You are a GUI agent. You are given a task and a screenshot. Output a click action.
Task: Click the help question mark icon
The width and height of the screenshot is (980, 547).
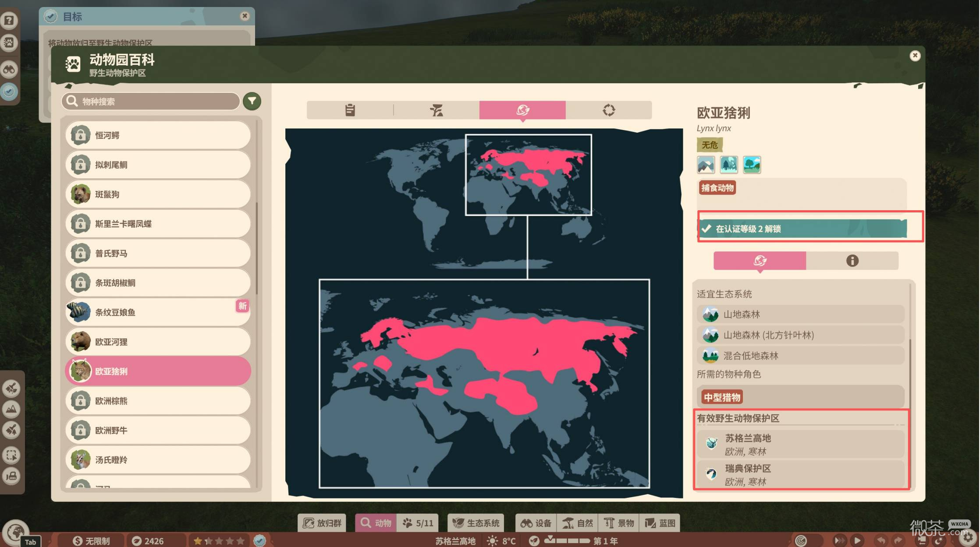click(9, 20)
